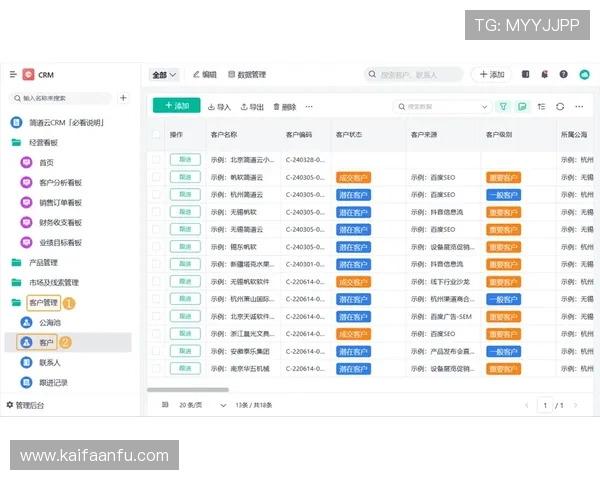Go to next page arrow
The height and width of the screenshot is (480, 600).
point(575,405)
